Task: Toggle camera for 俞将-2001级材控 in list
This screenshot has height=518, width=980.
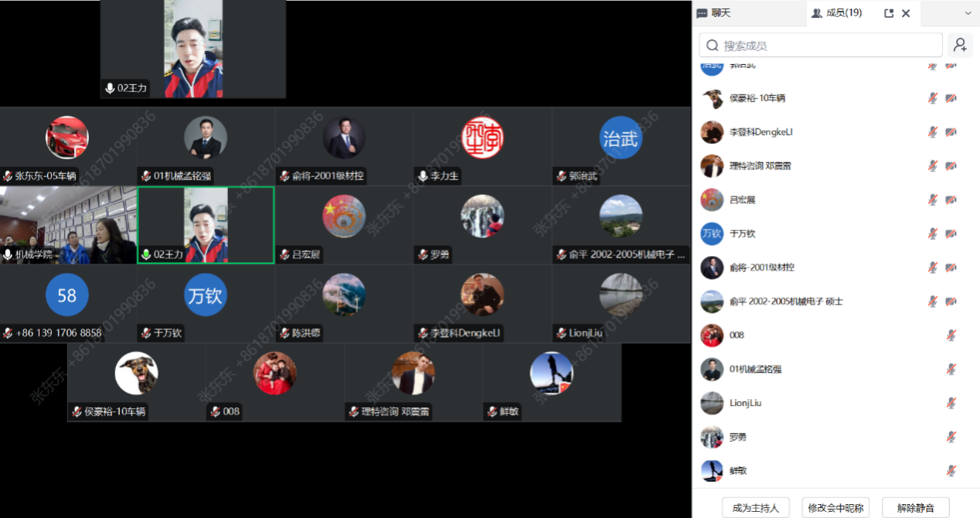Action: (951, 268)
